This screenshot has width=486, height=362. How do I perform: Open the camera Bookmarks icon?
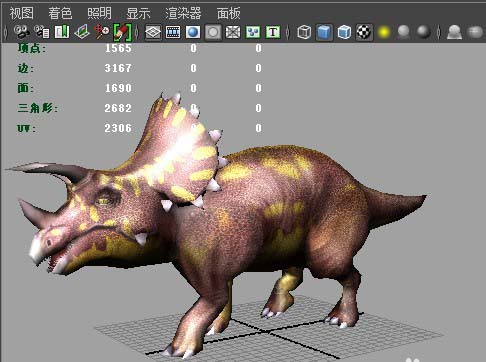pos(62,32)
